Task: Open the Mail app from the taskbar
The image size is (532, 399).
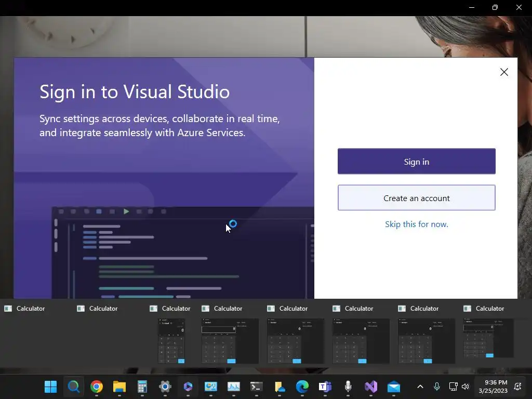Action: point(394,387)
